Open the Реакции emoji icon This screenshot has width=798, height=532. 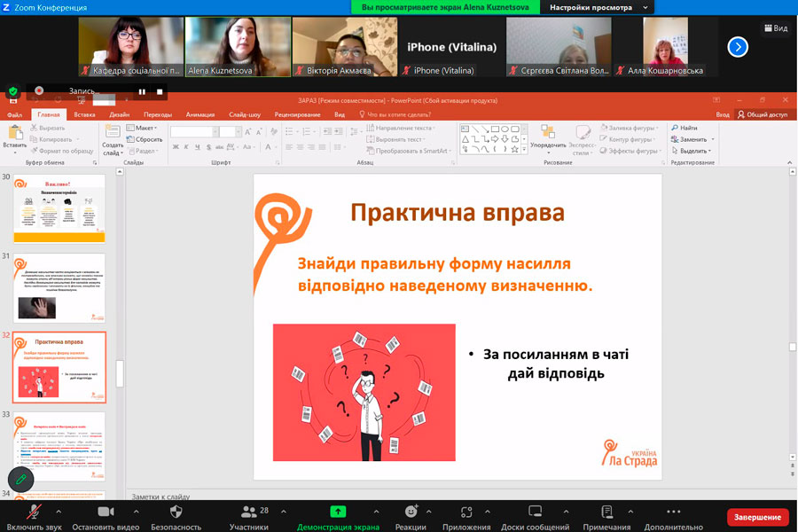(411, 512)
